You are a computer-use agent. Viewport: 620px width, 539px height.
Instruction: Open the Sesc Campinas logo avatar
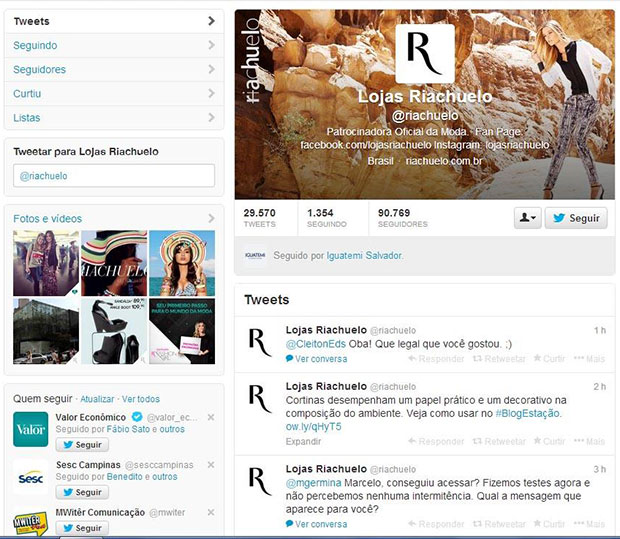click(x=30, y=478)
